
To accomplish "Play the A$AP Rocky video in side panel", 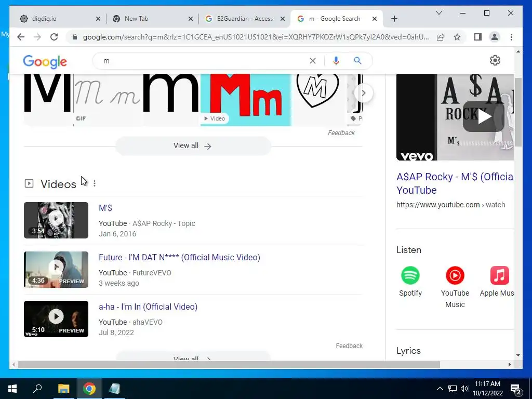I will [x=483, y=117].
